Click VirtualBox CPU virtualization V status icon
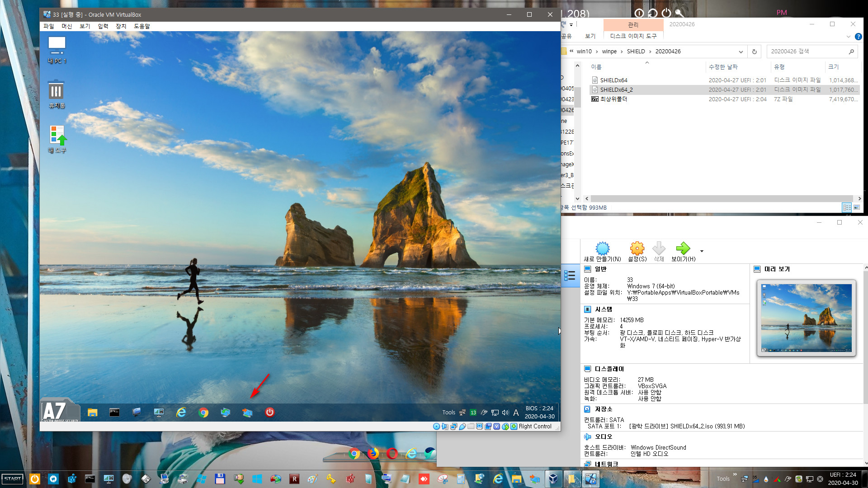Image resolution: width=868 pixels, height=488 pixels. [x=496, y=426]
